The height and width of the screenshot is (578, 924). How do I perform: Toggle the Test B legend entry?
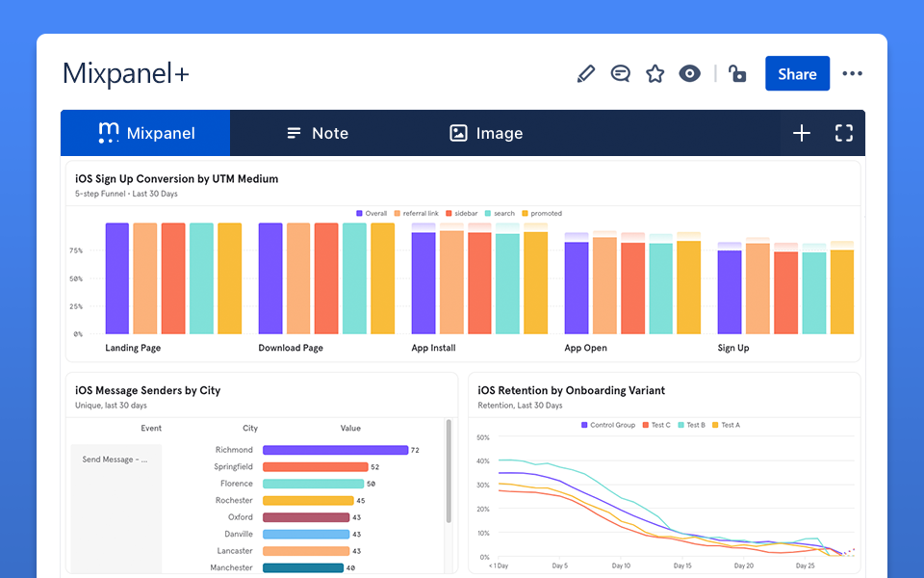(x=691, y=425)
